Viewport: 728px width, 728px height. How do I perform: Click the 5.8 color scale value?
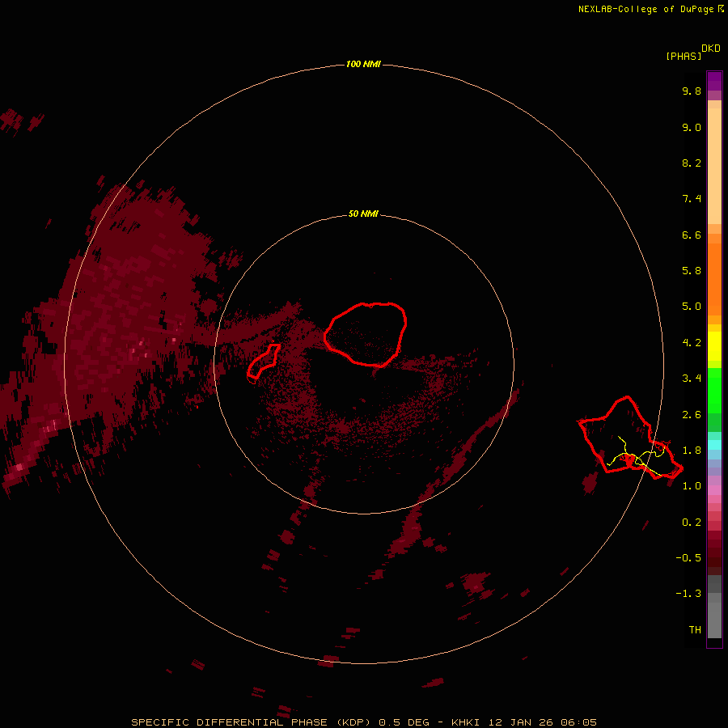point(692,270)
